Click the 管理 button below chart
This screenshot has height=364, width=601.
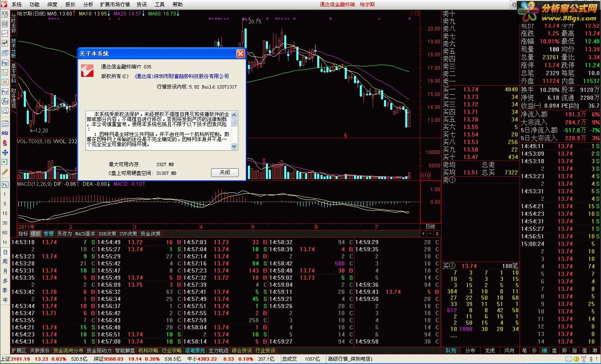(48, 234)
